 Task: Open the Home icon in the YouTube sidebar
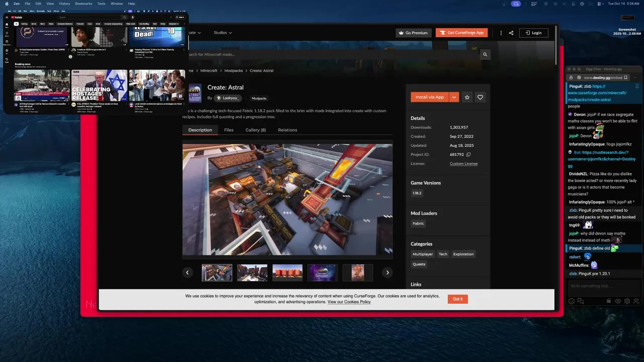(x=7, y=25)
